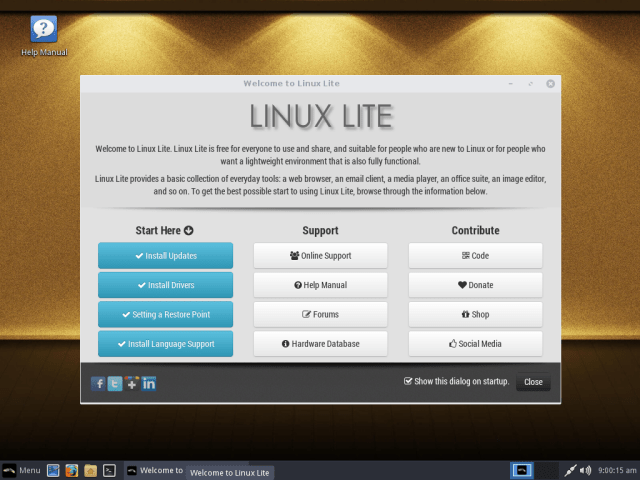The height and width of the screenshot is (480, 640).
Task: Select the Welcome to taskbar window entry
Action: tap(155, 470)
